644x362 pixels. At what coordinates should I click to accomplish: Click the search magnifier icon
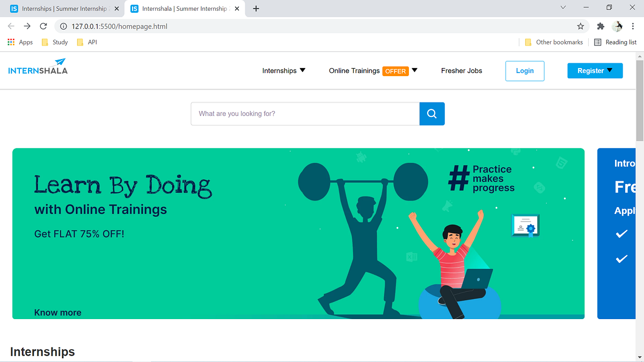click(431, 114)
